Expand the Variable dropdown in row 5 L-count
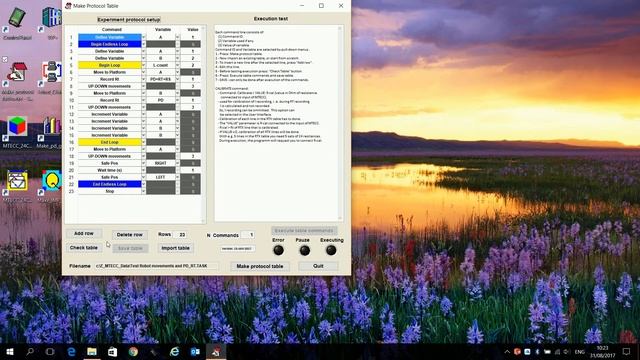Image resolution: width=640 pixels, height=360 pixels. pos(177,65)
